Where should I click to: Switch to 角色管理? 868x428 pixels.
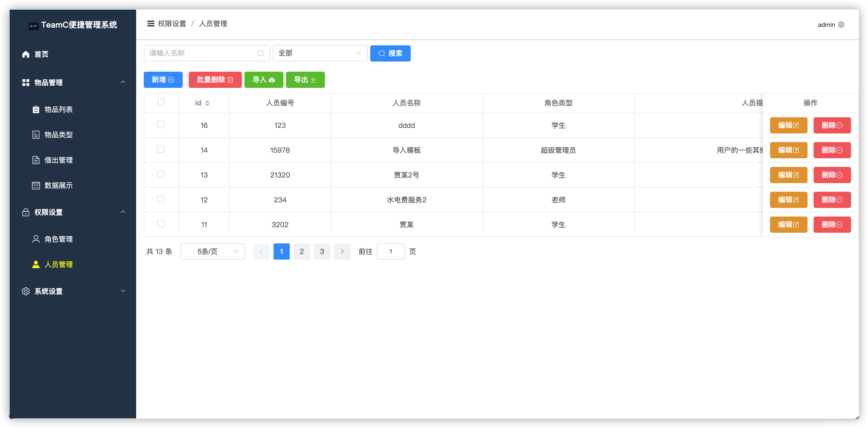(x=73, y=239)
